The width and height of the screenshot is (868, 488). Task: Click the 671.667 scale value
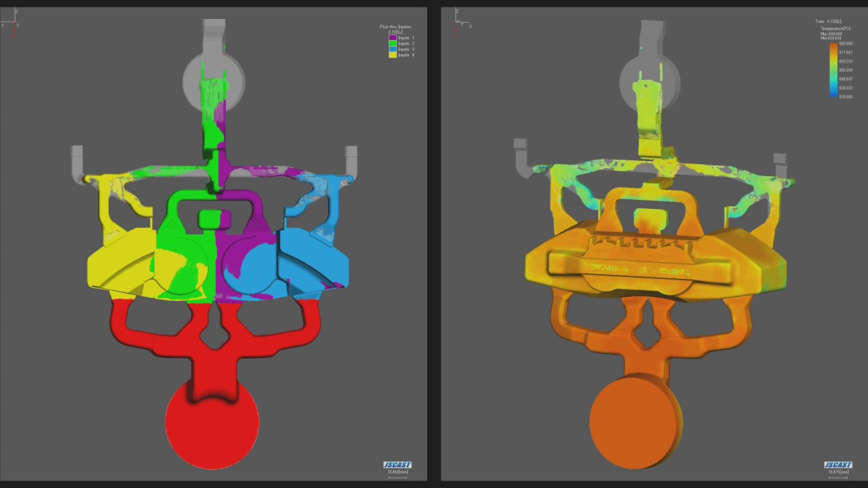846,52
